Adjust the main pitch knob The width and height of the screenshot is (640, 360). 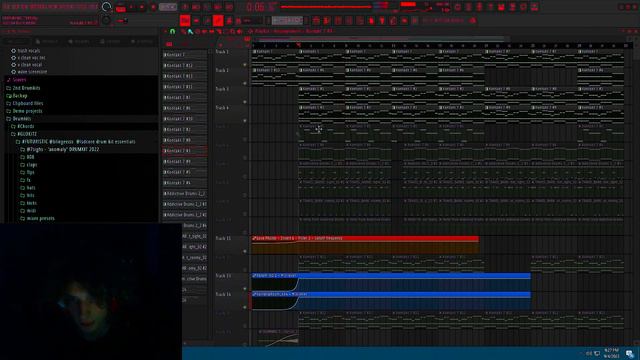[x=106, y=20]
